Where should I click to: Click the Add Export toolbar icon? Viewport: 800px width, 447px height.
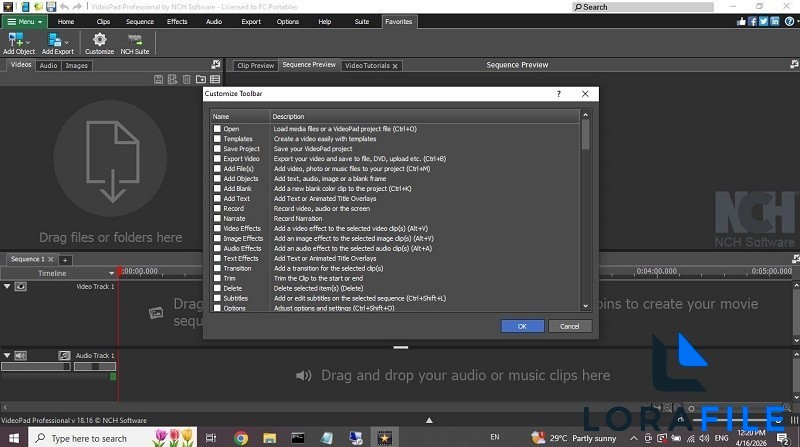coord(54,39)
